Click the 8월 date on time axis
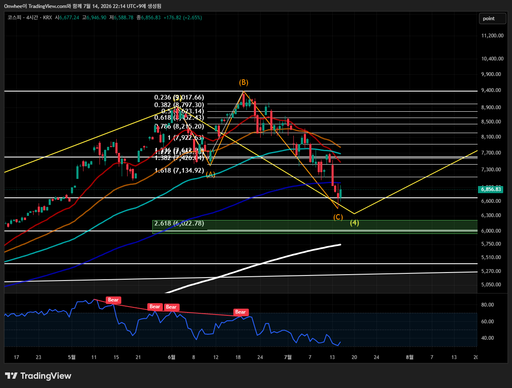This screenshot has height=388, width=512. click(x=410, y=357)
